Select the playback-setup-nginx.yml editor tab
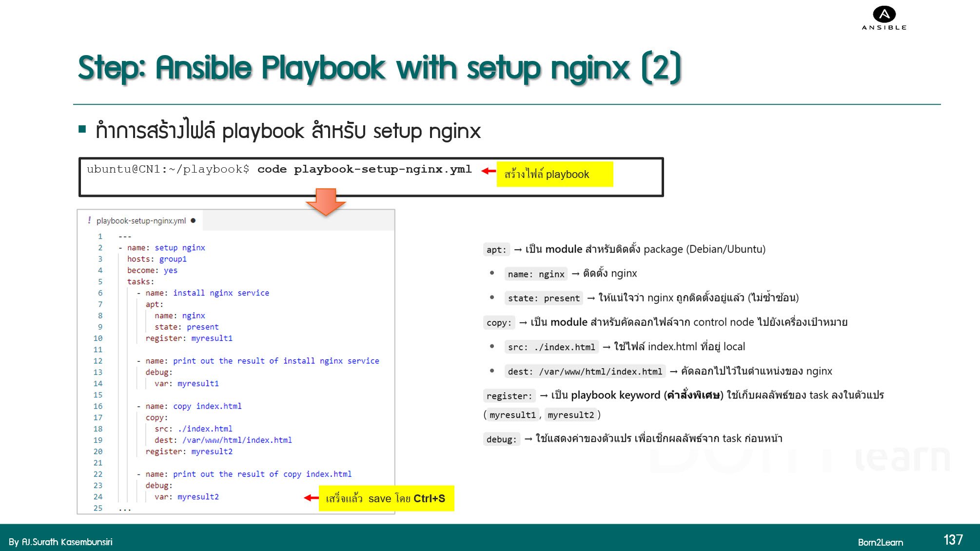 click(x=141, y=221)
